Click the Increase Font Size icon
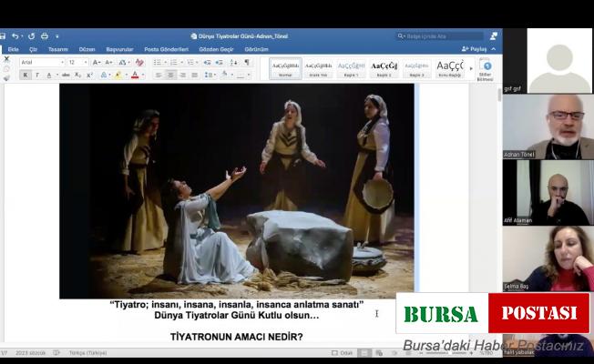Screen dimensions: 594x364 (97, 62)
